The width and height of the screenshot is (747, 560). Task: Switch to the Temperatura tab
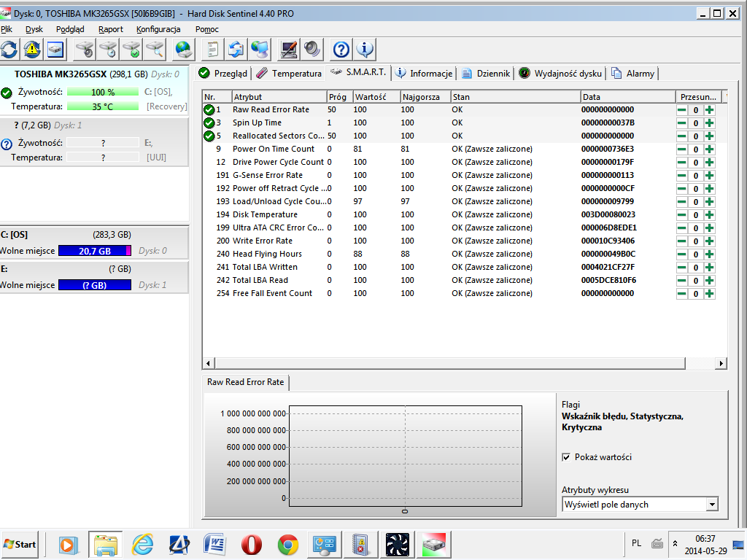click(x=289, y=74)
